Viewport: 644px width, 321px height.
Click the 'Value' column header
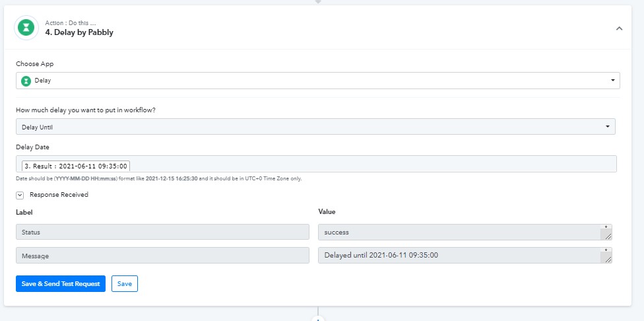pyautogui.click(x=327, y=211)
